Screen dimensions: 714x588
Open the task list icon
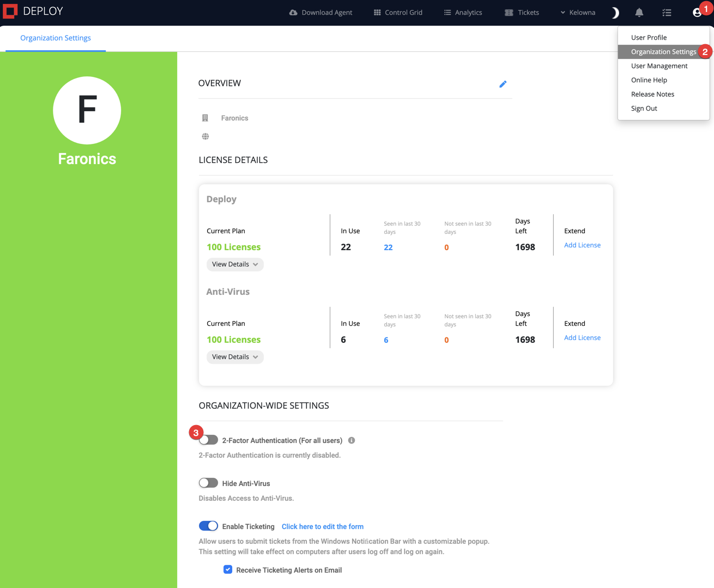pyautogui.click(x=667, y=13)
